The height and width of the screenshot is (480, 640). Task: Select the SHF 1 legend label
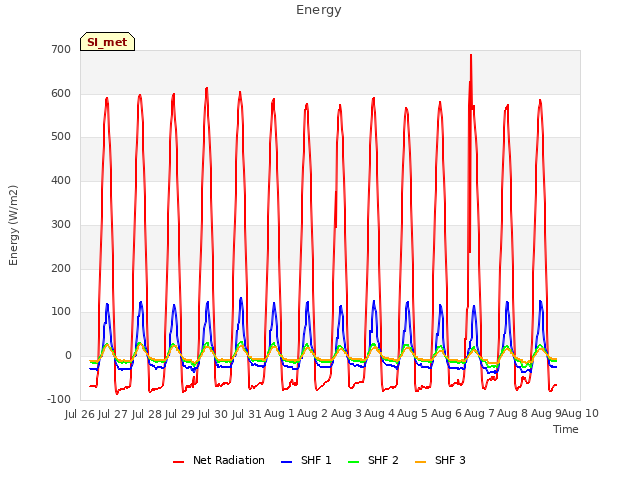tap(316, 460)
